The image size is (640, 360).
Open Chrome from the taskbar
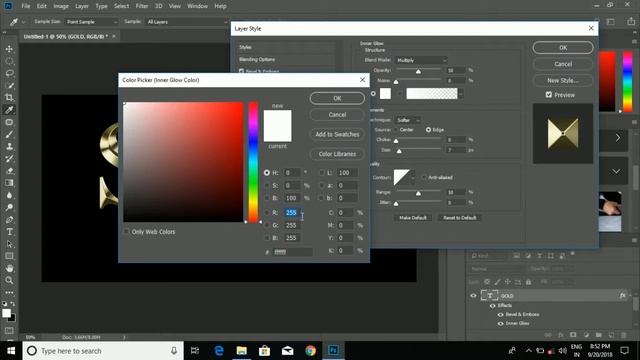[310, 351]
